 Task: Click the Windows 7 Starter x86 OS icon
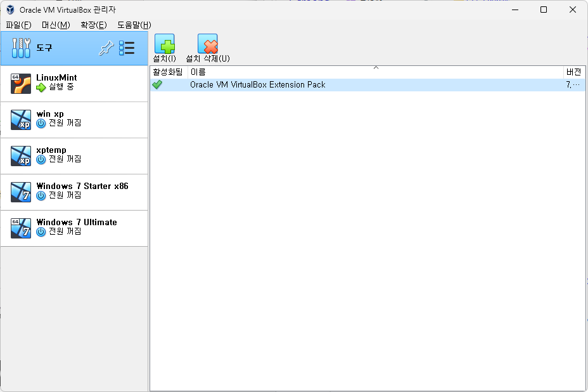pos(21,192)
